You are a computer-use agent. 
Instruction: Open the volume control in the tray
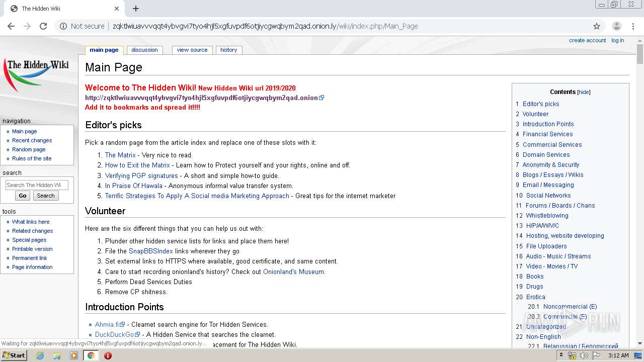coord(584,355)
